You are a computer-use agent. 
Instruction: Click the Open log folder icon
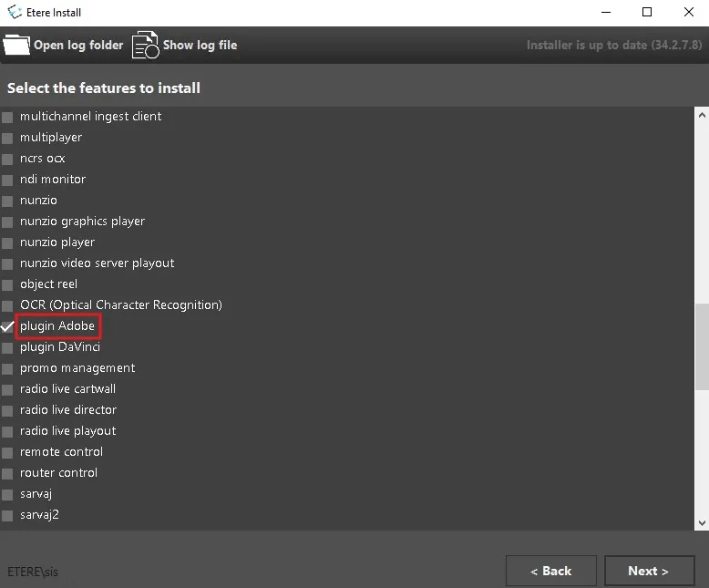(x=16, y=45)
